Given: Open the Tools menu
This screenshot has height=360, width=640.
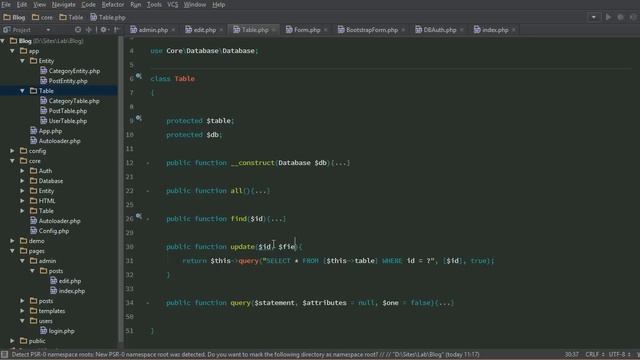Looking at the screenshot, I should (154, 4).
